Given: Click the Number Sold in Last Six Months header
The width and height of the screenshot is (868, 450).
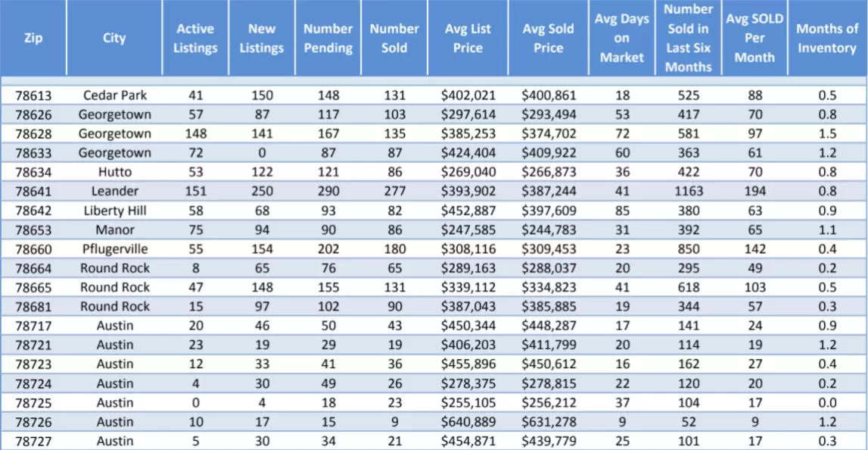Looking at the screenshot, I should pos(688,38).
